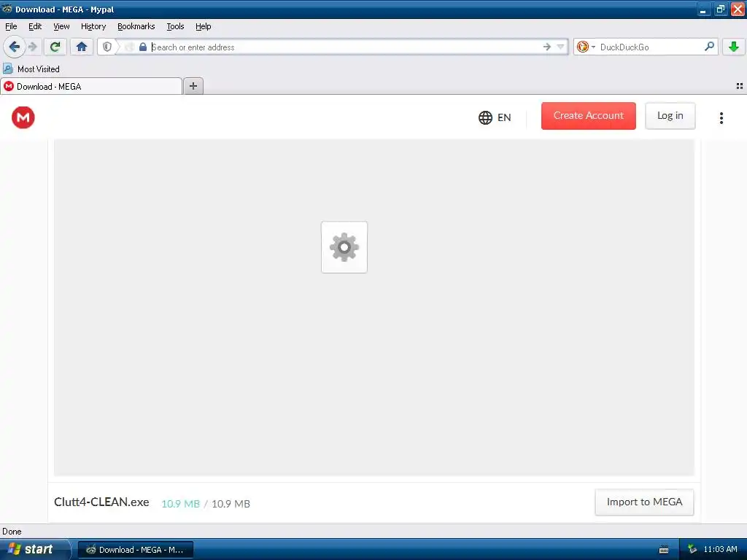747x560 pixels.
Task: Select the Download - MEGA tab
Action: pyautogui.click(x=91, y=86)
